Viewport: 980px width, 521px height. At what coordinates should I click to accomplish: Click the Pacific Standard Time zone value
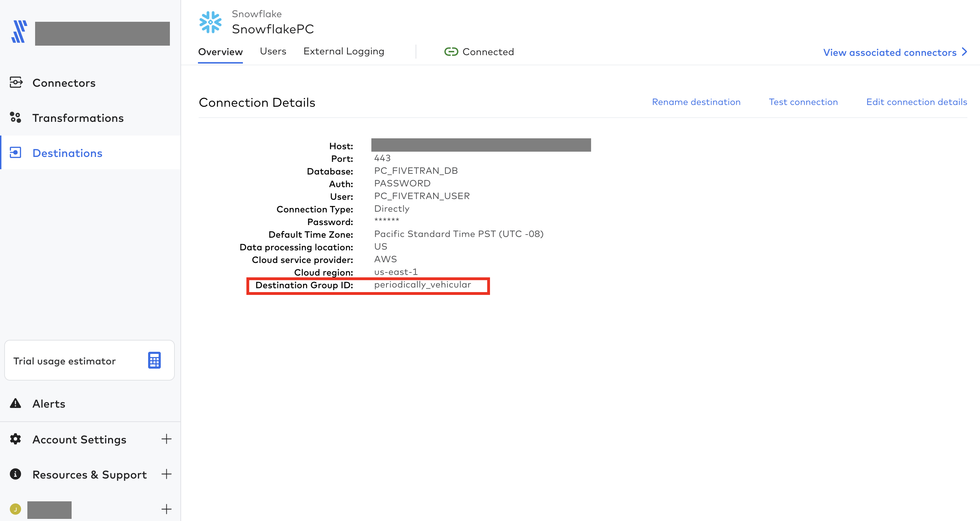click(458, 234)
